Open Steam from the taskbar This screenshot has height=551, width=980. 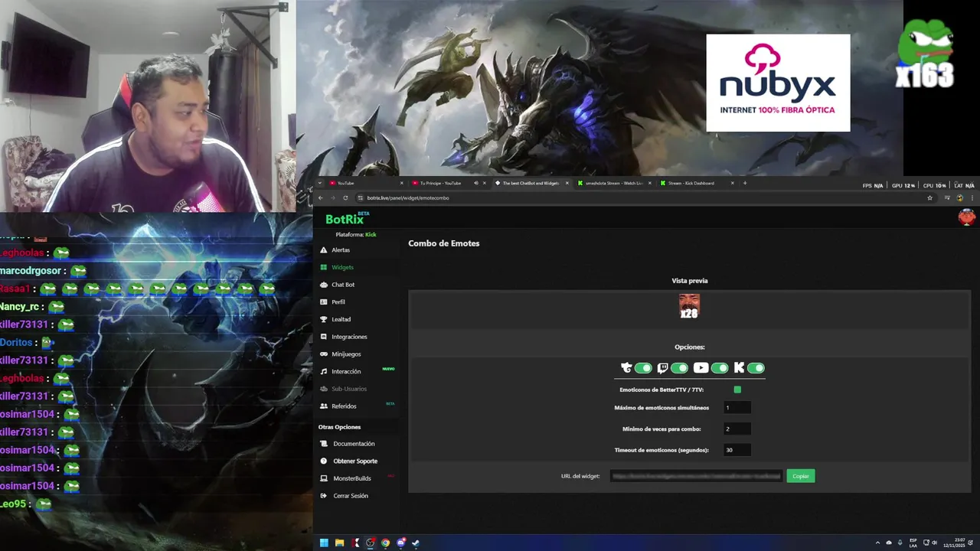click(416, 543)
